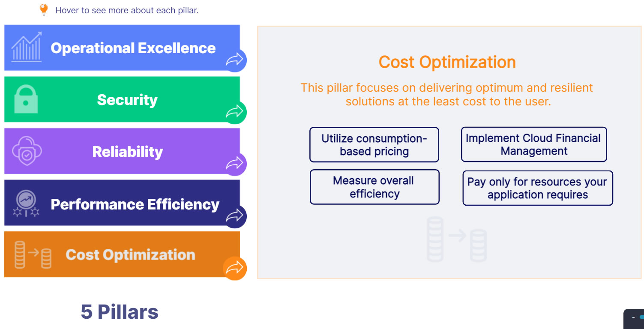Screen dimensions: 644x329
Task: Select the Operational Excellence pillar label
Action: tap(133, 48)
